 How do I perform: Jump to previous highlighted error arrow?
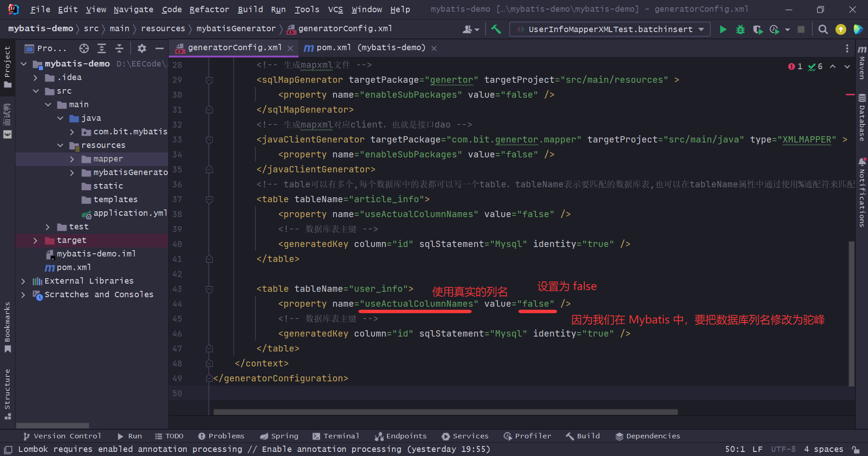833,66
